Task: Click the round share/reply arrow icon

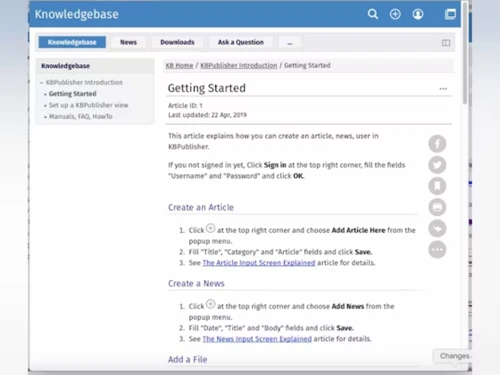Action: tap(437, 228)
